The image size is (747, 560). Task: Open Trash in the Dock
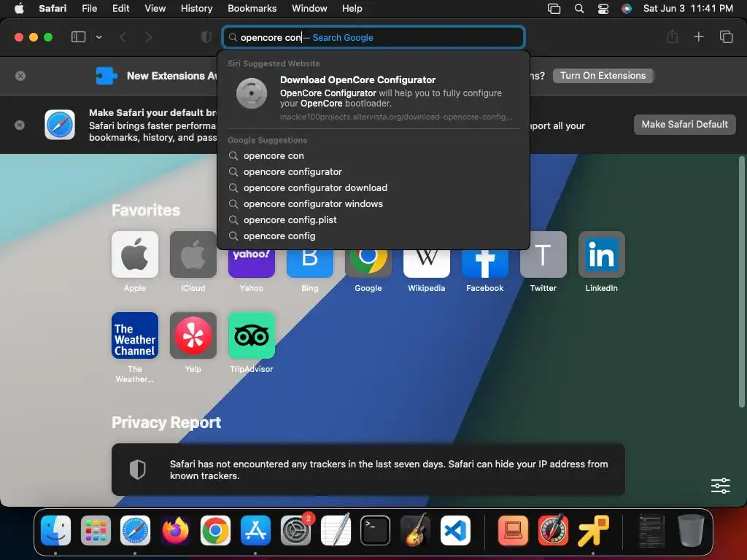tap(691, 530)
